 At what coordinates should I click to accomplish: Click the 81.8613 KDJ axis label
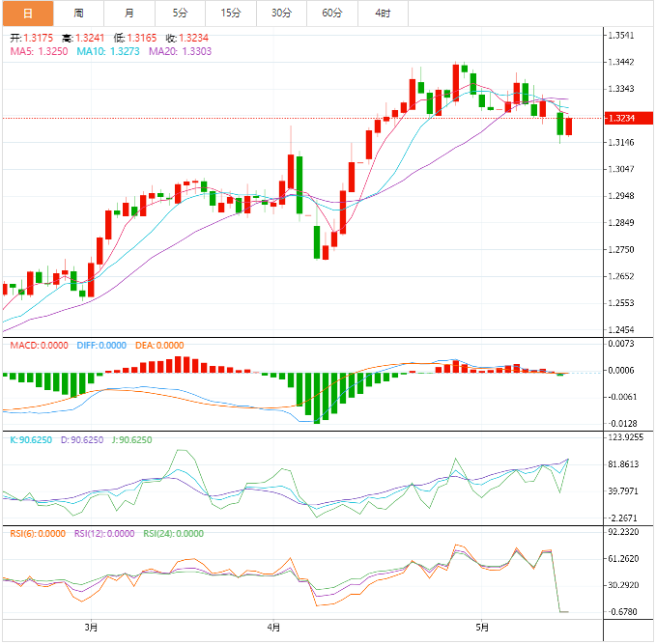coord(623,464)
